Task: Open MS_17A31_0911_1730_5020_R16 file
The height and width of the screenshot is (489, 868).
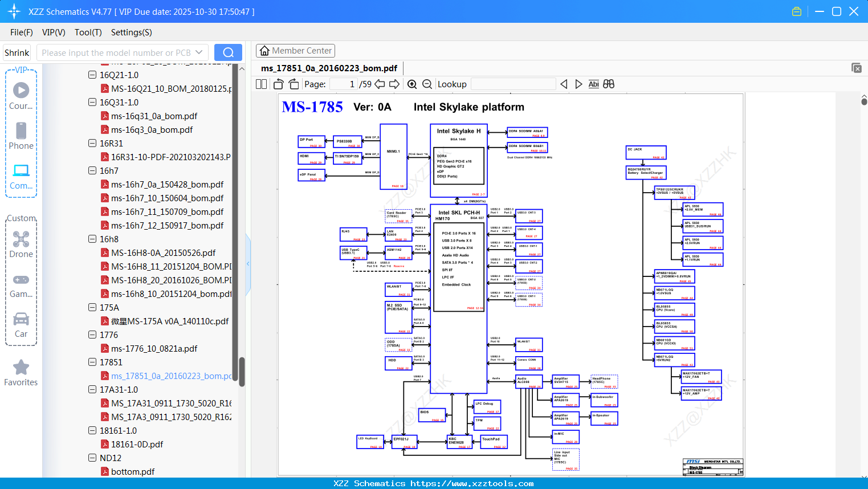Action: [x=172, y=403]
